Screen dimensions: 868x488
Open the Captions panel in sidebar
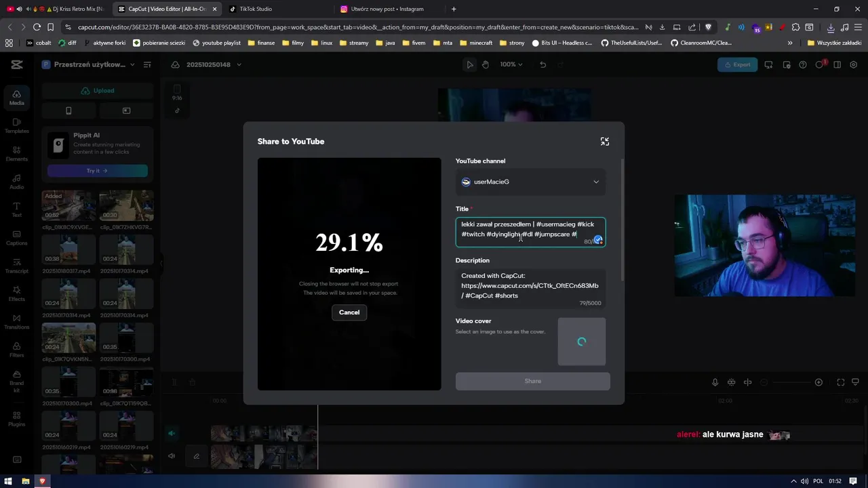click(x=17, y=238)
